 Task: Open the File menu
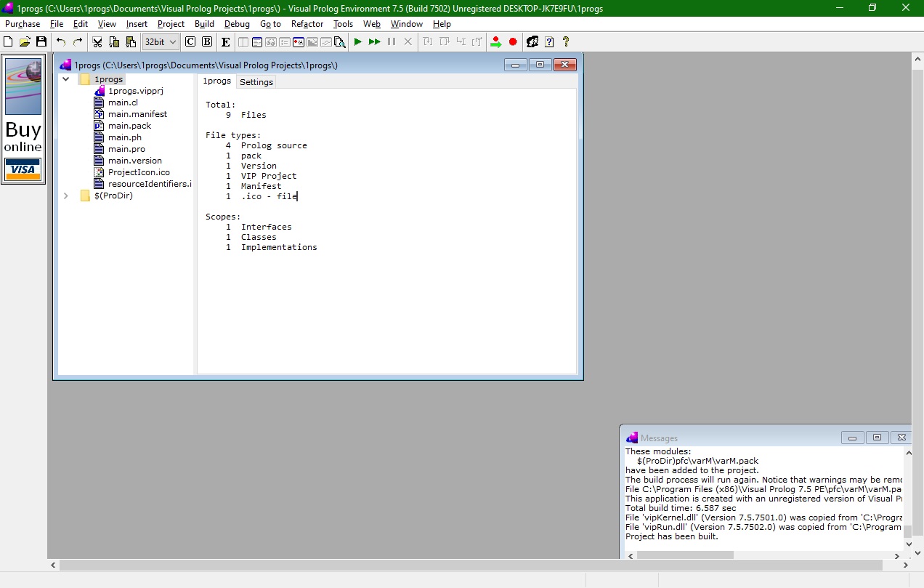point(57,24)
